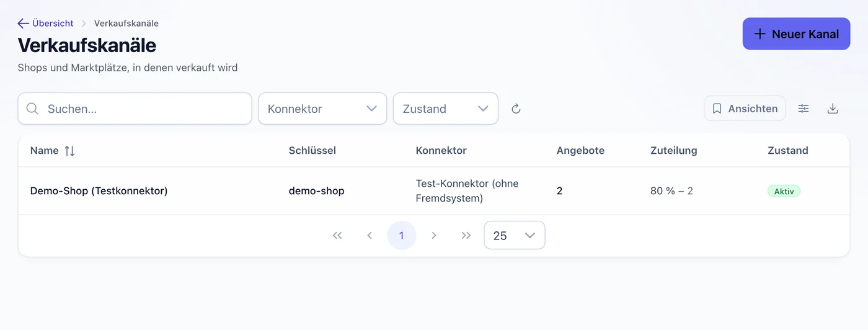The image size is (868, 330).
Task: Click the back arrow next to Übersicht
Action: coord(24,24)
